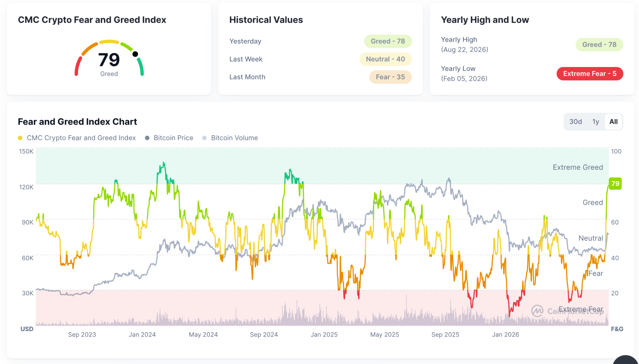Click the dark gray Bitcoin Price legend dot
639x364 pixels.
(x=147, y=138)
